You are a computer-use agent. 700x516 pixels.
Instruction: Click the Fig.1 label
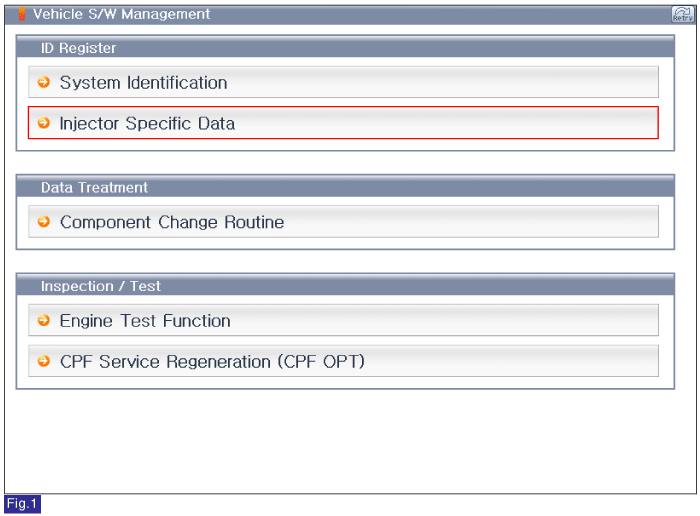pyautogui.click(x=22, y=504)
